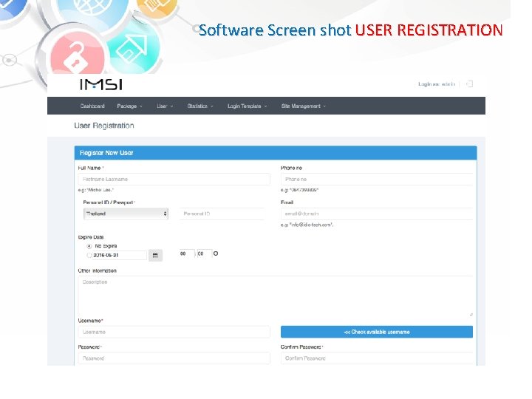Go to the Dashboard menu item

pos(92,106)
